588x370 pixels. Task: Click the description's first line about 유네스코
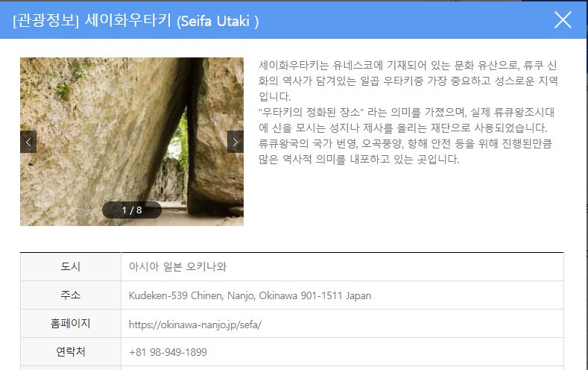coord(408,66)
